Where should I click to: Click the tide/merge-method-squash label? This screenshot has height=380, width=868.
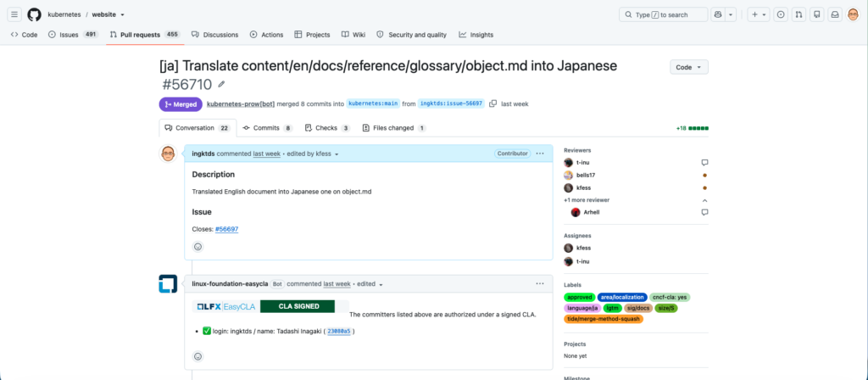click(604, 319)
